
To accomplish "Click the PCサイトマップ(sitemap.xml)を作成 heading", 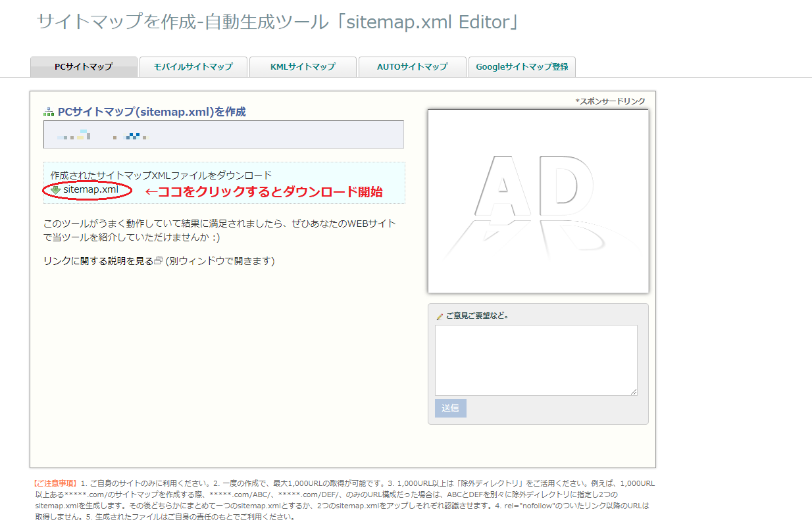I will pyautogui.click(x=151, y=112).
